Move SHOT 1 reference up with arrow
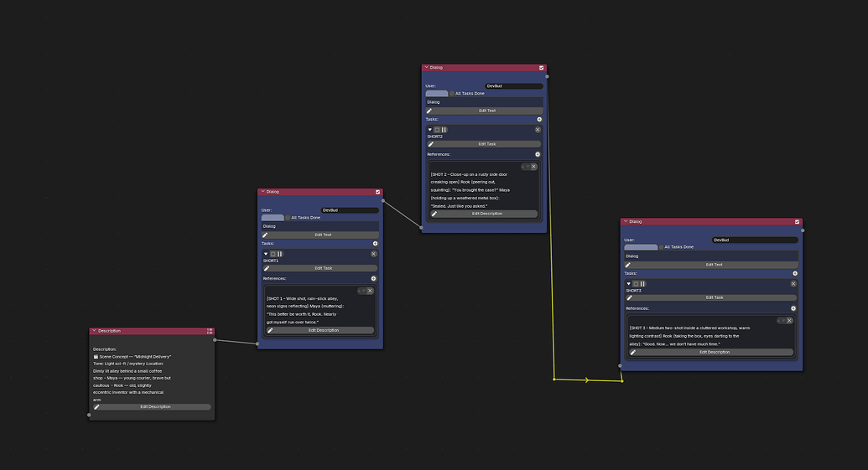The image size is (868, 470). tap(359, 291)
